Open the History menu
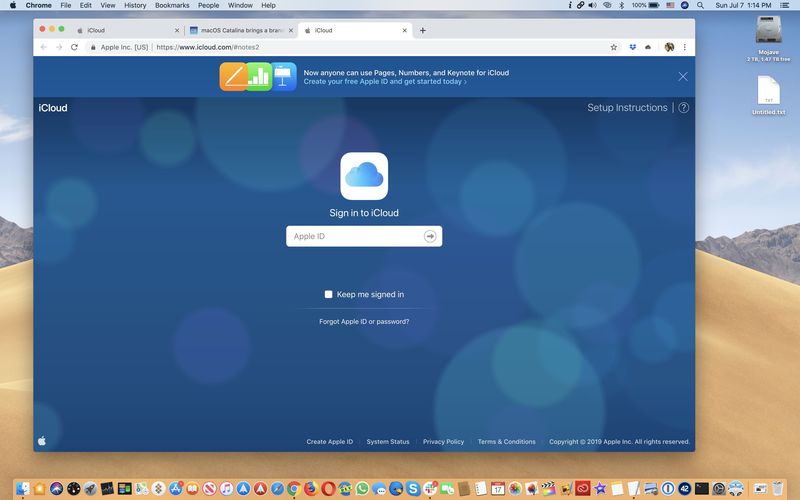The image size is (800, 500). click(135, 5)
